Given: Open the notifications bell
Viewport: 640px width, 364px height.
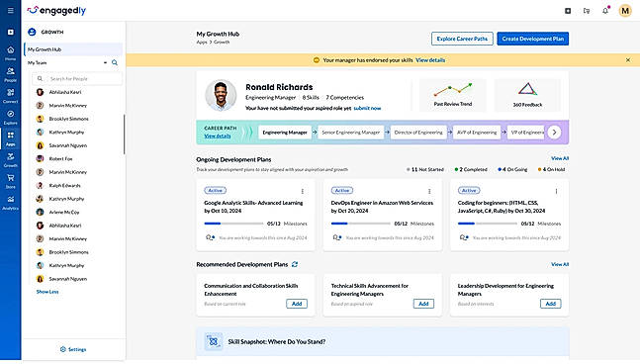Looking at the screenshot, I should (x=605, y=11).
